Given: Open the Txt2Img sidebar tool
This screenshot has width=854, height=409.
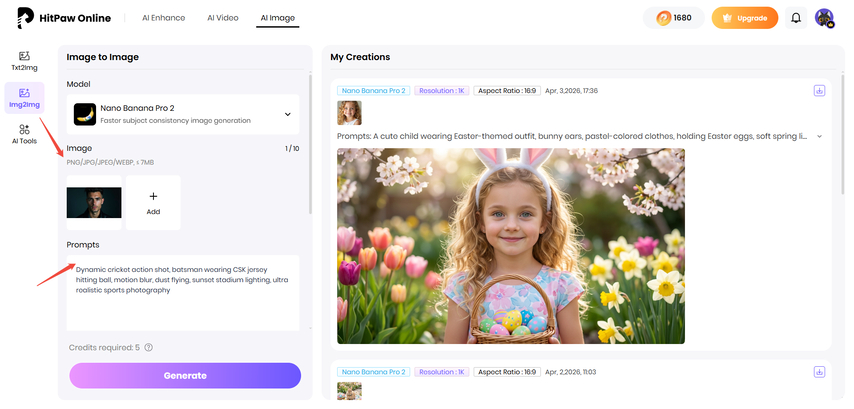Looking at the screenshot, I should tap(24, 61).
